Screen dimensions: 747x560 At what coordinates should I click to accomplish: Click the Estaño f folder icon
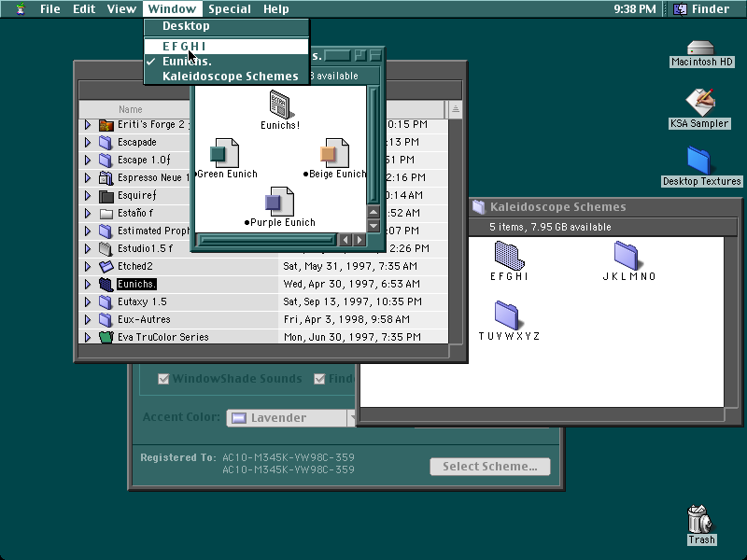106,214
